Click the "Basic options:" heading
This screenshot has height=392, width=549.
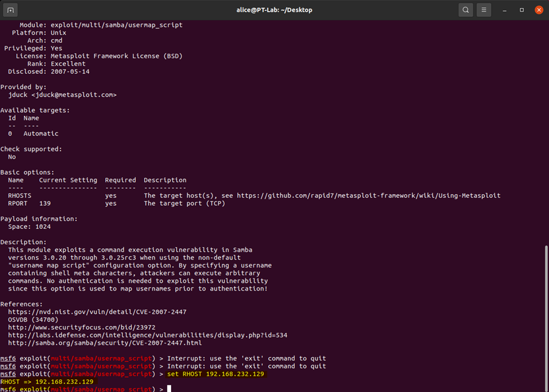pos(27,172)
